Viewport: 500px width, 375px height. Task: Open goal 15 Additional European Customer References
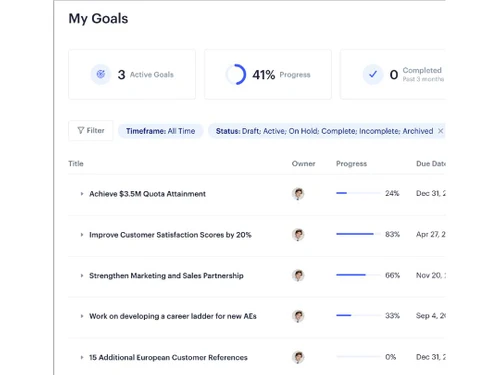168,357
